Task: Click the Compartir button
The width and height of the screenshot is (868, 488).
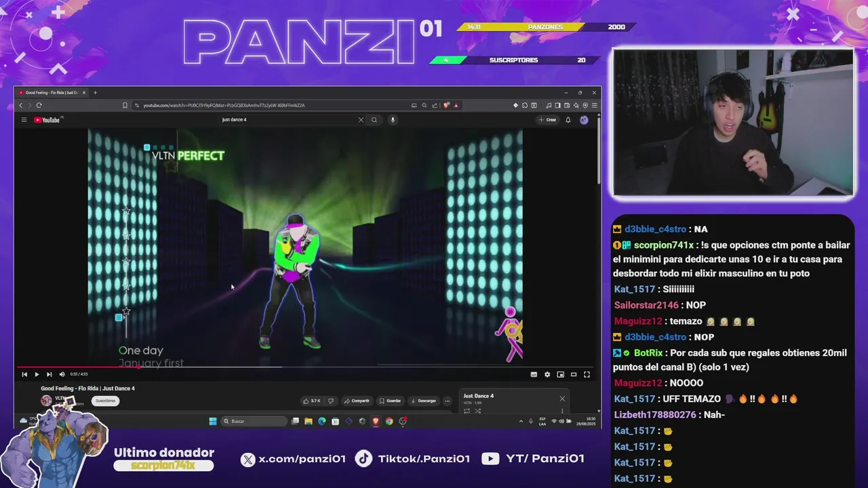Action: 357,401
